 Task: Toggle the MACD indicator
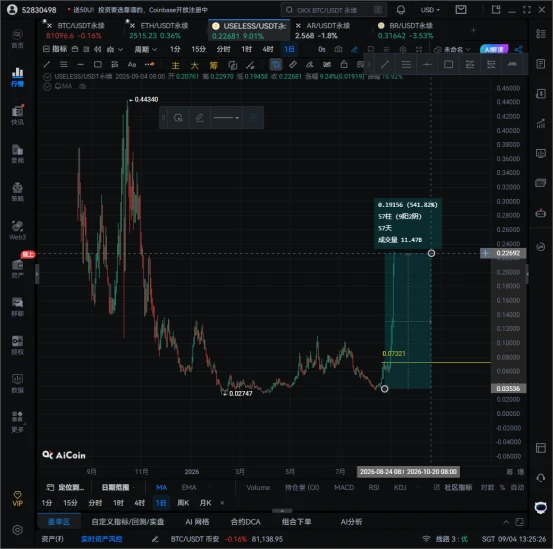[344, 488]
